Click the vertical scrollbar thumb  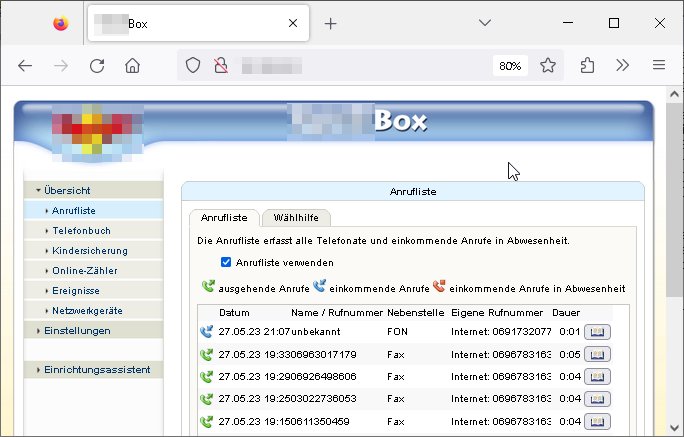[674, 200]
